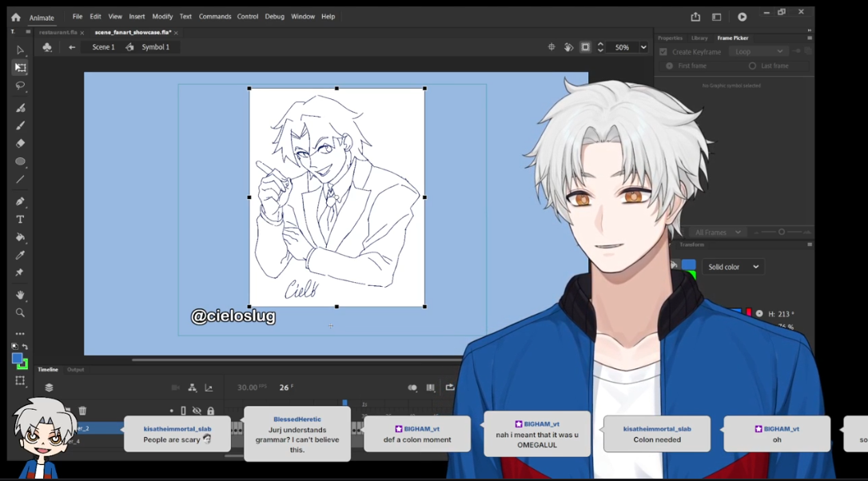This screenshot has height=481, width=868.
Task: Select the Rotation tool hand icon
Action: (x=568, y=47)
